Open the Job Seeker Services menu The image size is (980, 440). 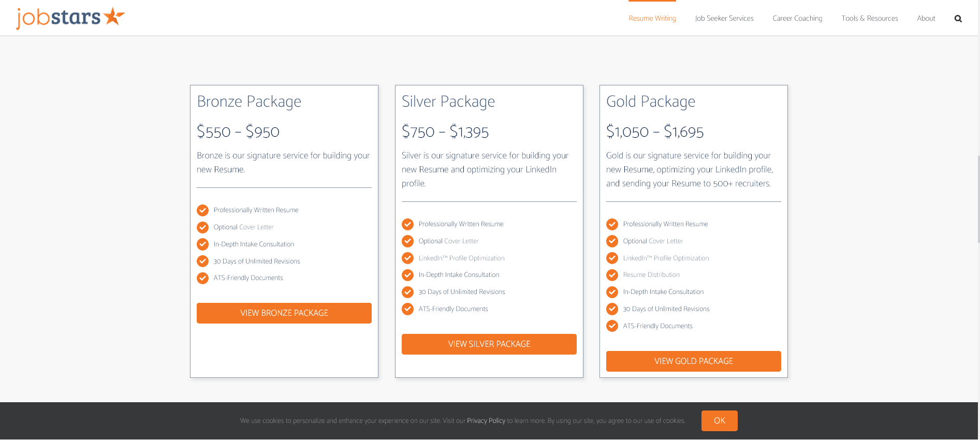pos(724,18)
